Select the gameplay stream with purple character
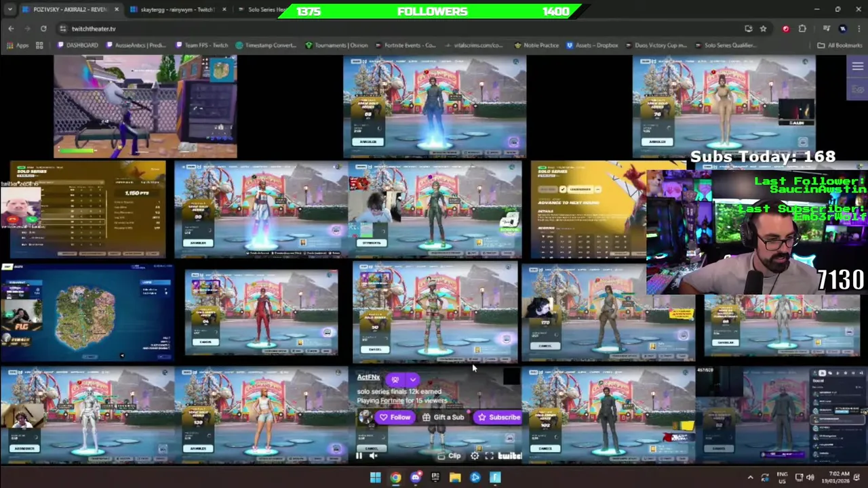 point(145,106)
